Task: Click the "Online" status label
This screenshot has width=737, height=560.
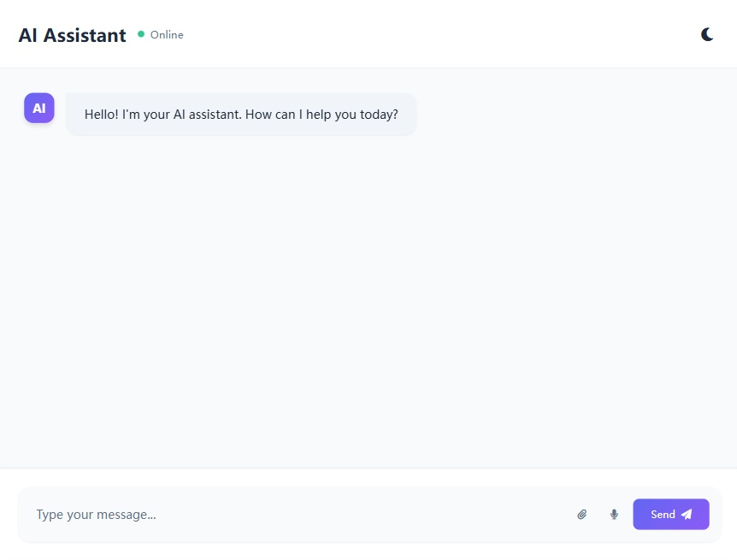Action: (x=167, y=35)
